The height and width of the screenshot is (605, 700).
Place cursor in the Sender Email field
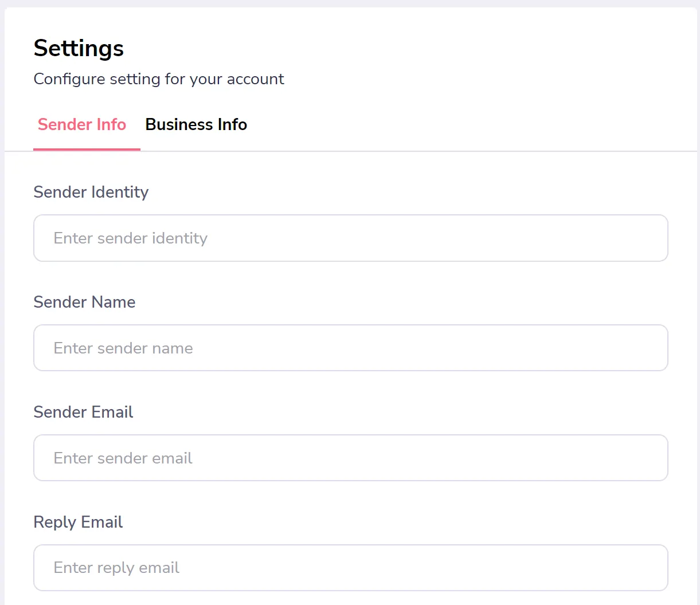pos(351,458)
